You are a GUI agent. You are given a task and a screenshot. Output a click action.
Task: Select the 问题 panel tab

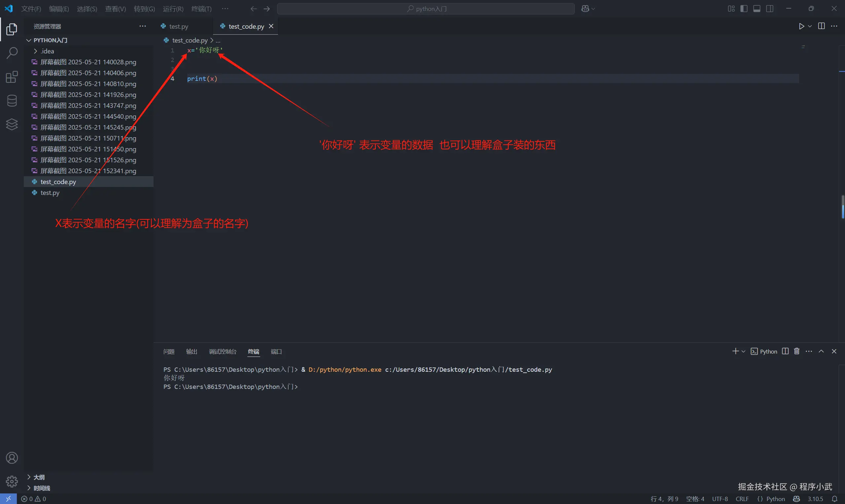point(169,352)
